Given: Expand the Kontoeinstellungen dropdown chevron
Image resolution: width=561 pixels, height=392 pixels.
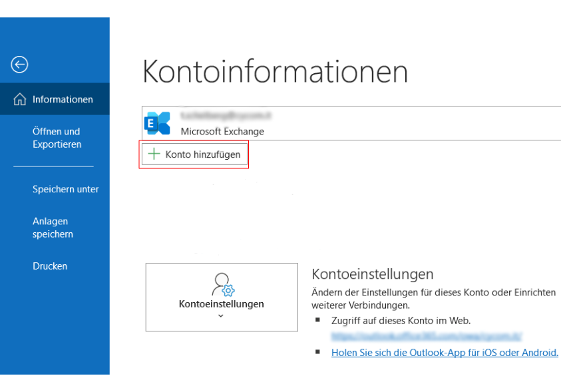Looking at the screenshot, I should 221,316.
